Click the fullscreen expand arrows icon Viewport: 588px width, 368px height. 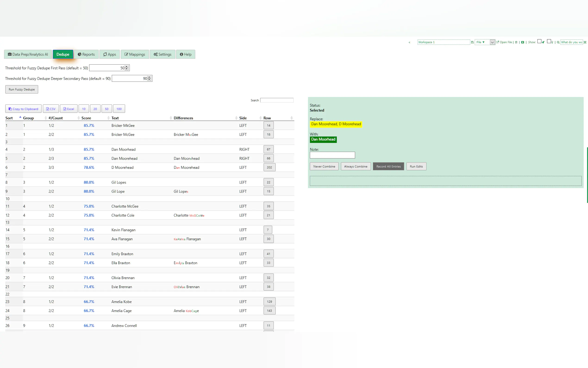coord(585,42)
